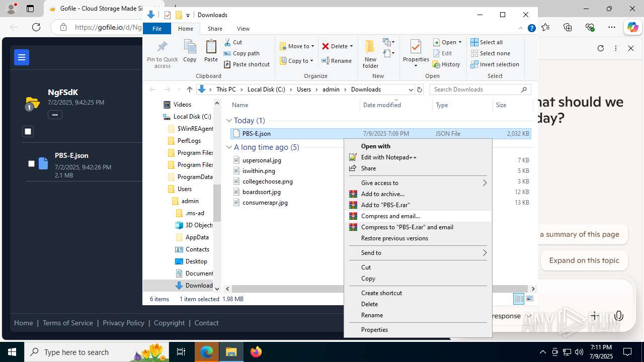Click the Windows Start button

point(12,352)
